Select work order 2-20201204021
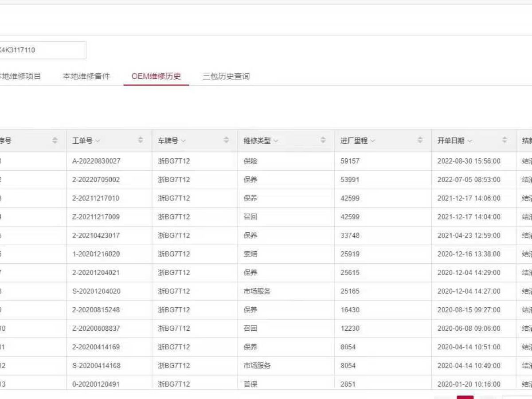 point(96,273)
